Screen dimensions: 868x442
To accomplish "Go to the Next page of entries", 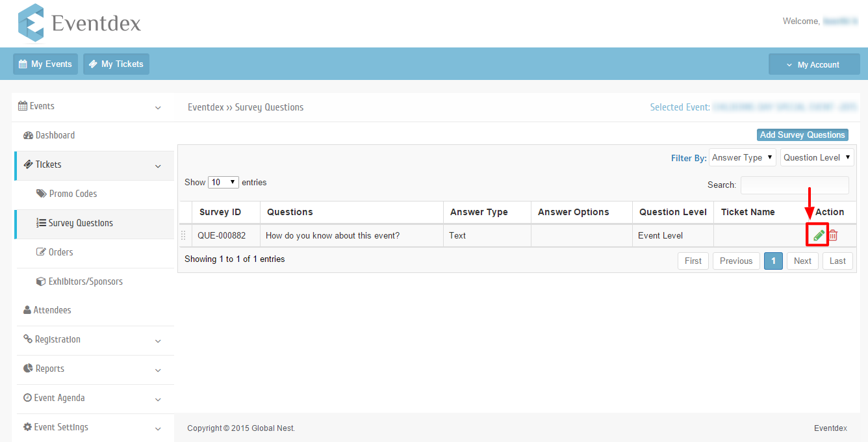I will tap(802, 261).
